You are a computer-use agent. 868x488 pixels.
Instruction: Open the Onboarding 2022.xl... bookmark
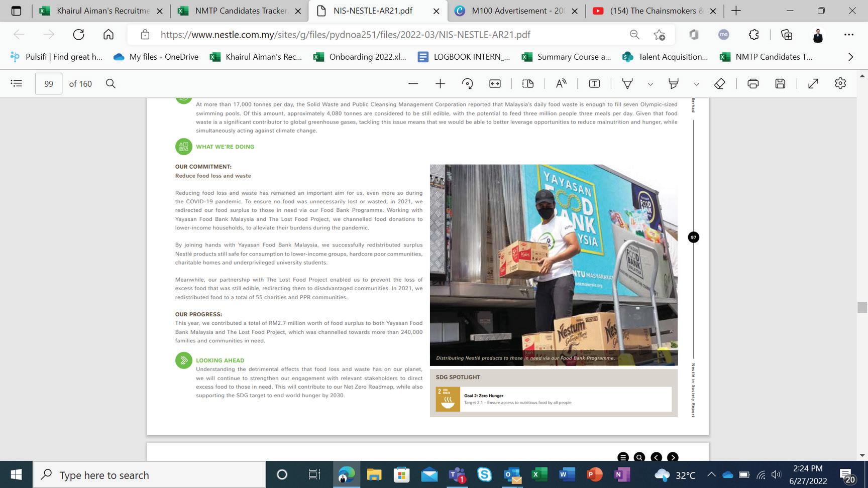point(360,57)
